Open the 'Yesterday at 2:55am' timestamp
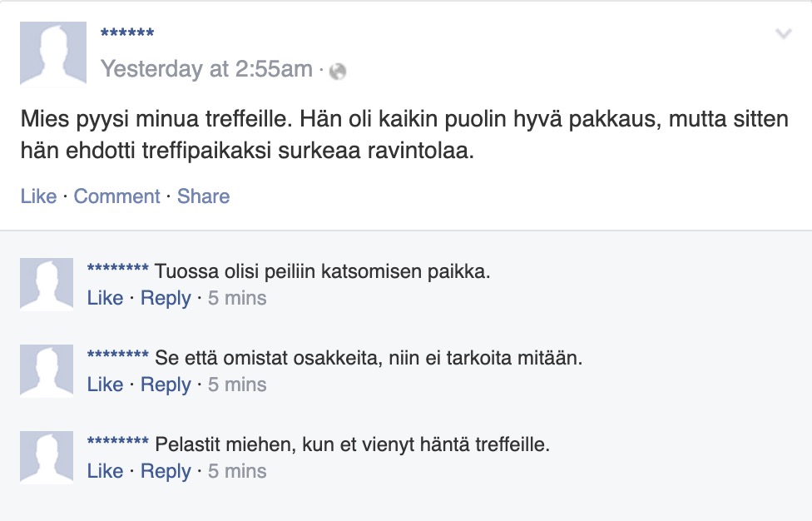 pos(206,69)
